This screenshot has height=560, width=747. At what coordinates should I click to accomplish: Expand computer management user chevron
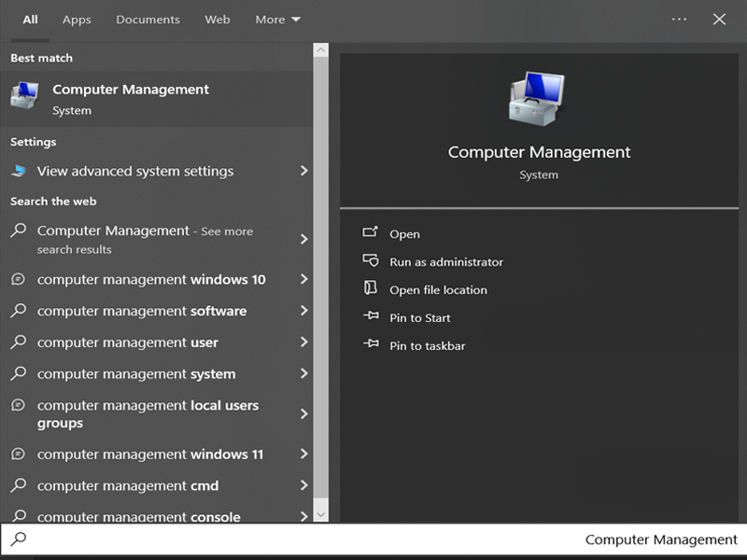[304, 342]
